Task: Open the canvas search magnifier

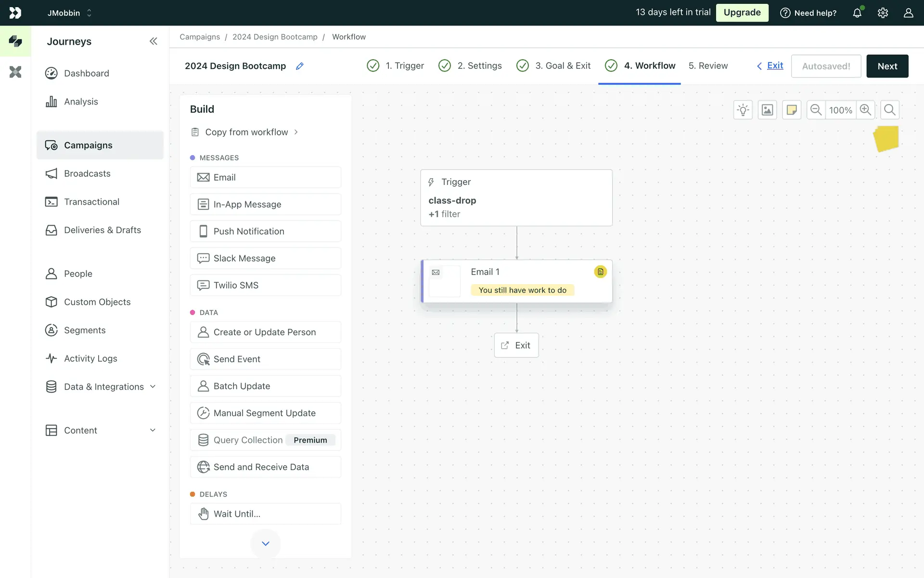Action: point(890,110)
